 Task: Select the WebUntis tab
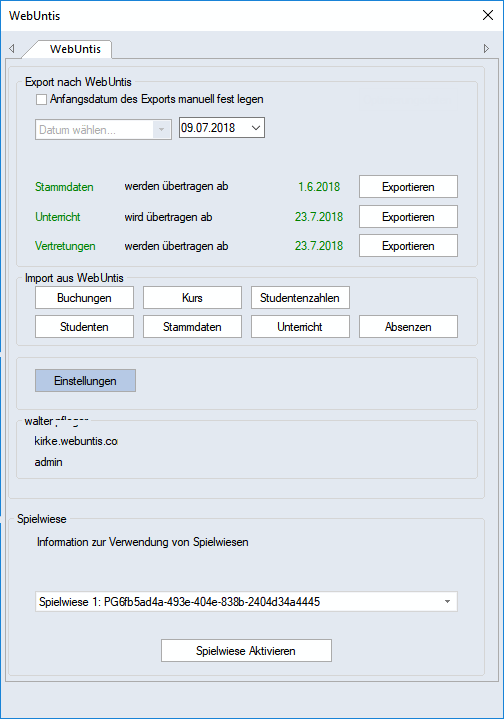[75, 49]
